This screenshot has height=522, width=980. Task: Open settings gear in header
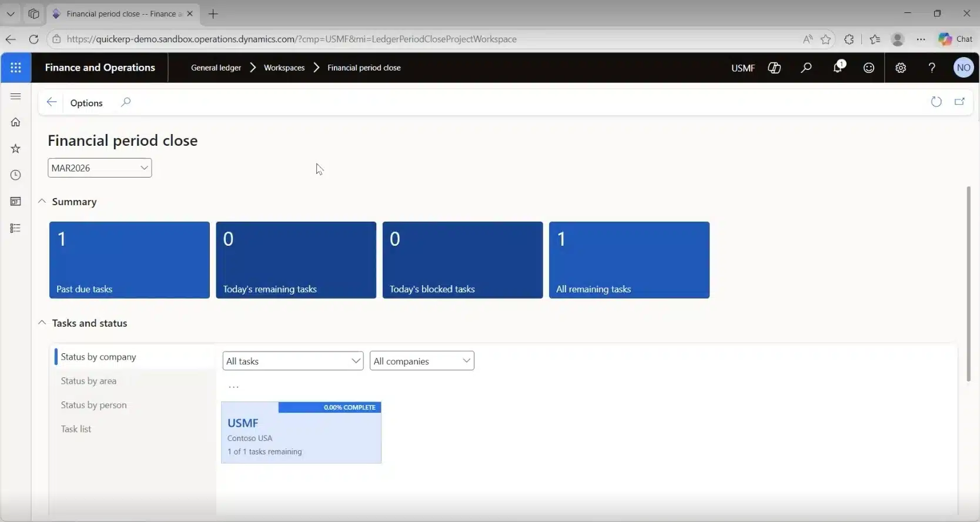pos(901,68)
